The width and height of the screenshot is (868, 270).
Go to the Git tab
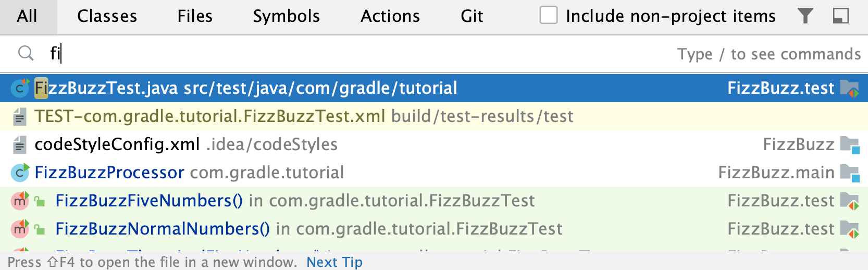(x=472, y=16)
